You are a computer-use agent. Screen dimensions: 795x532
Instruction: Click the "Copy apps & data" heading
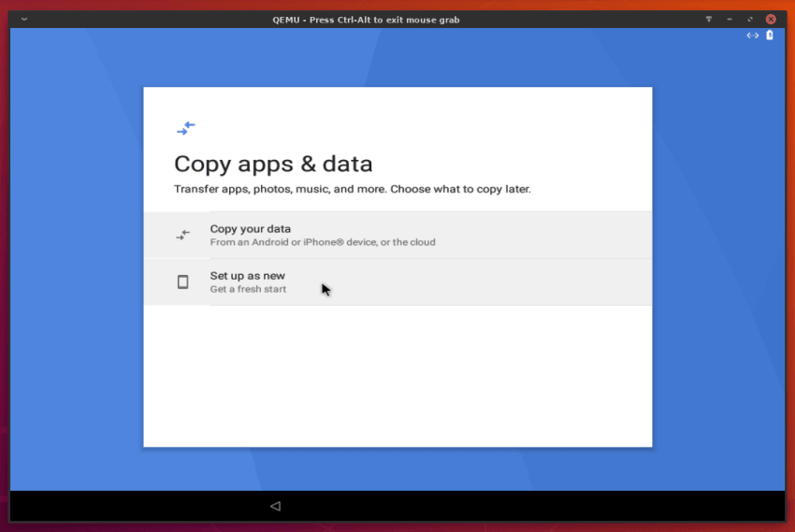[273, 165]
